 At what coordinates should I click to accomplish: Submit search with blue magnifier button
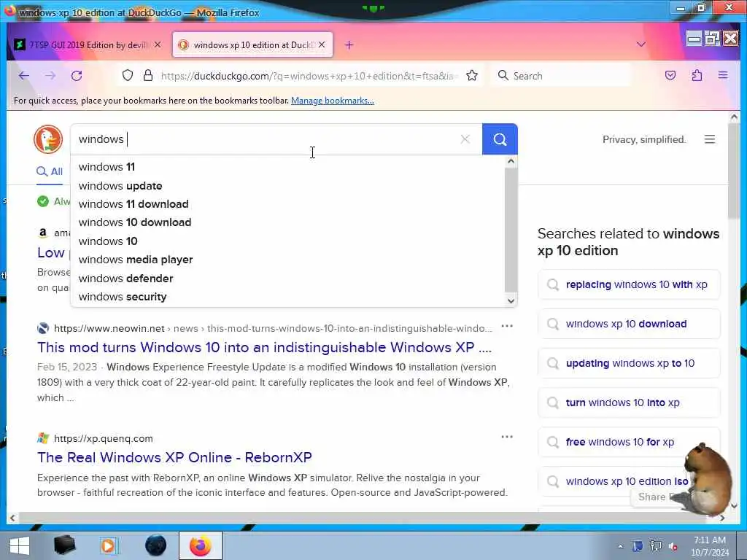500,139
